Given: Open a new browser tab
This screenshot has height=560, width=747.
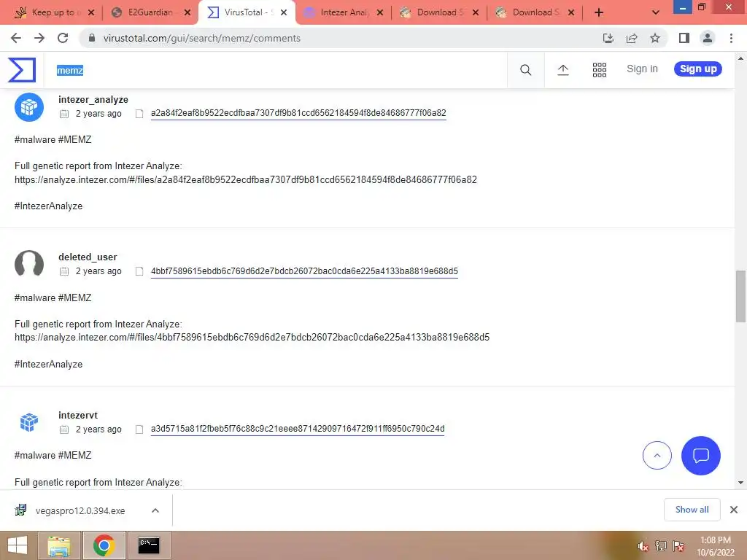Looking at the screenshot, I should tap(599, 12).
